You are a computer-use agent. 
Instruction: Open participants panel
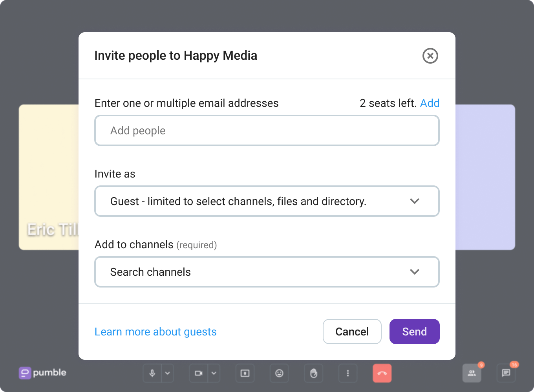coord(472,373)
